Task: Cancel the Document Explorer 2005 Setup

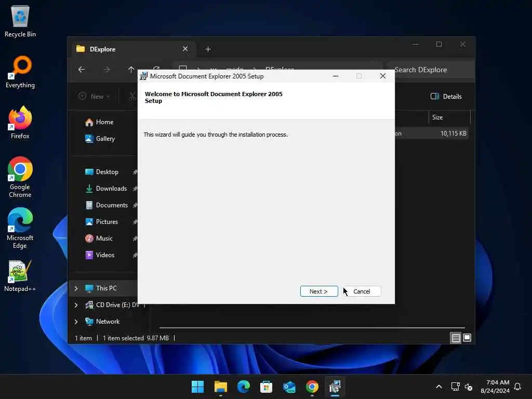Action: point(362,291)
